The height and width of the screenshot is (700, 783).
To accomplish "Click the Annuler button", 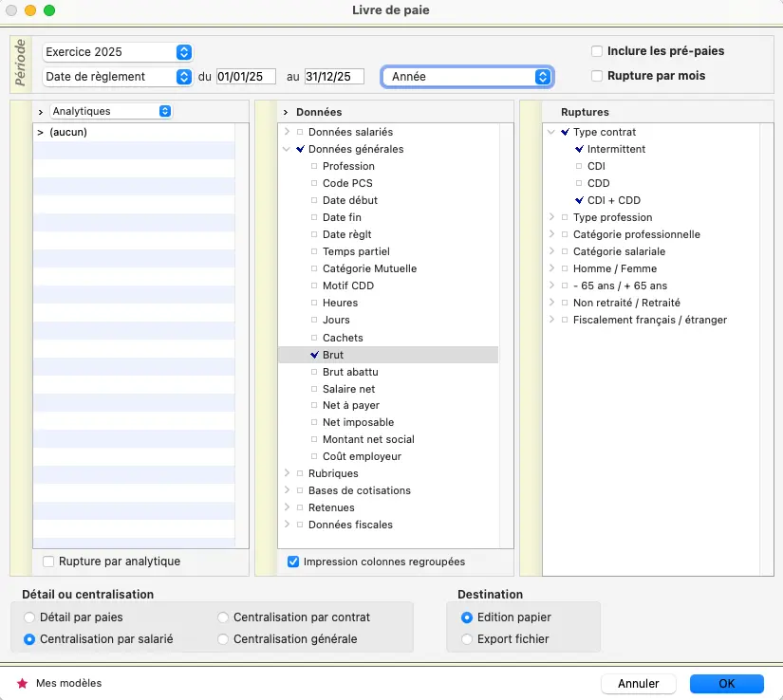I will point(638,684).
